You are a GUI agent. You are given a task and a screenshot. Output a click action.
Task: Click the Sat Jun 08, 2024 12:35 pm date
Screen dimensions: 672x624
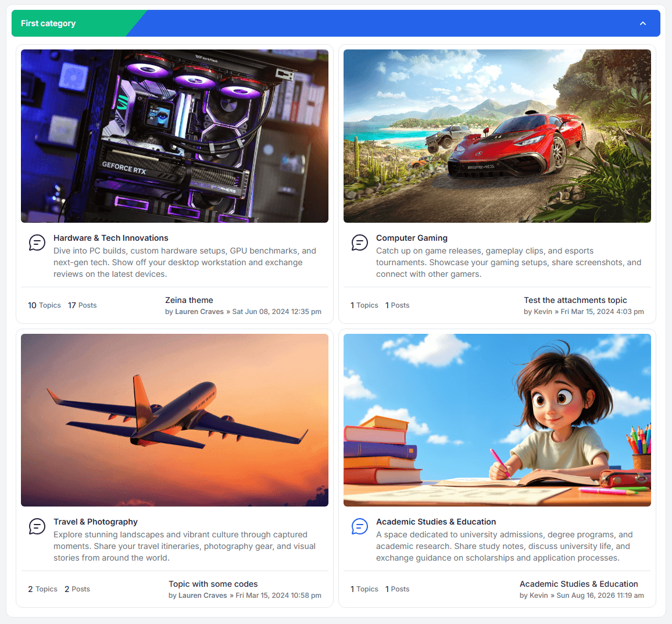click(x=277, y=312)
